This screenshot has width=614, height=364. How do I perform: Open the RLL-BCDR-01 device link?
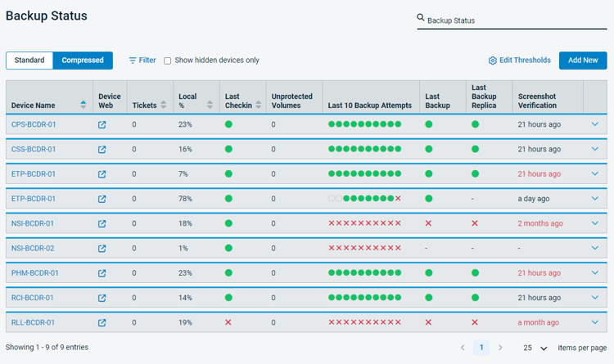[33, 322]
